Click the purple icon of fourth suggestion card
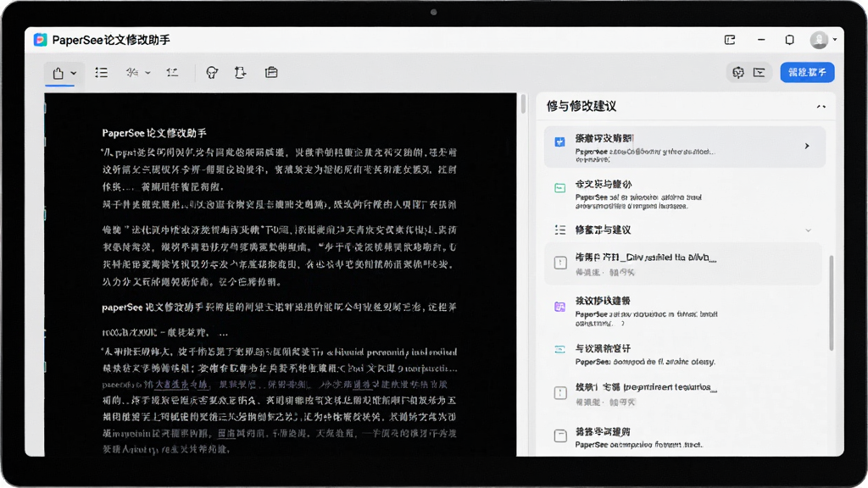 coord(560,307)
